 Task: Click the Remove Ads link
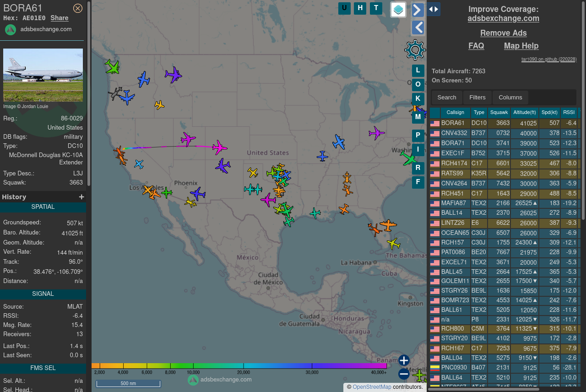pos(504,33)
